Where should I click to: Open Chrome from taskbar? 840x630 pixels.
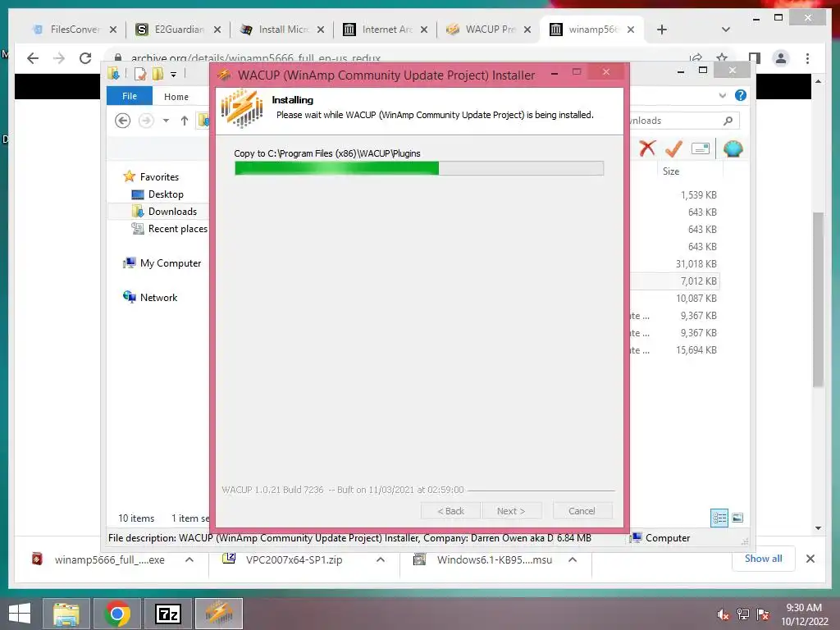(x=117, y=614)
